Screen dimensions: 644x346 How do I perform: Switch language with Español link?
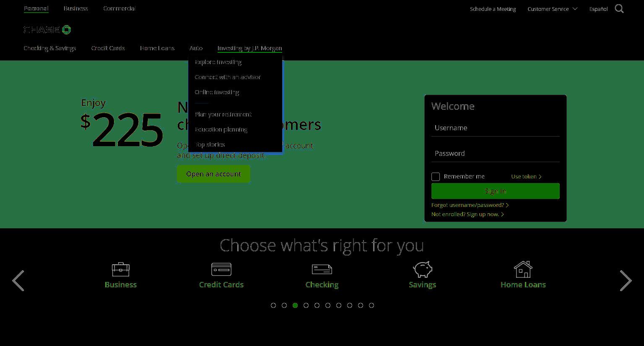(x=598, y=9)
